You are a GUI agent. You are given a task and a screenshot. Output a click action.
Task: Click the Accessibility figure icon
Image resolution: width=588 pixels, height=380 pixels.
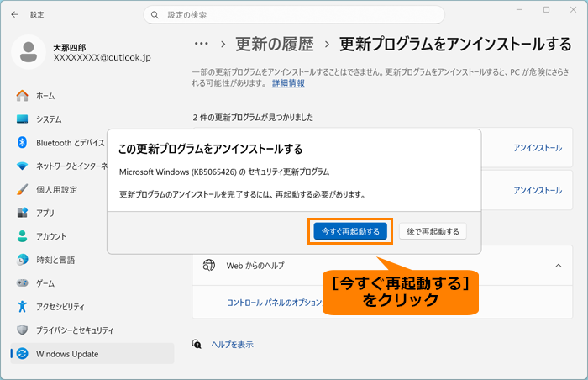coord(22,306)
